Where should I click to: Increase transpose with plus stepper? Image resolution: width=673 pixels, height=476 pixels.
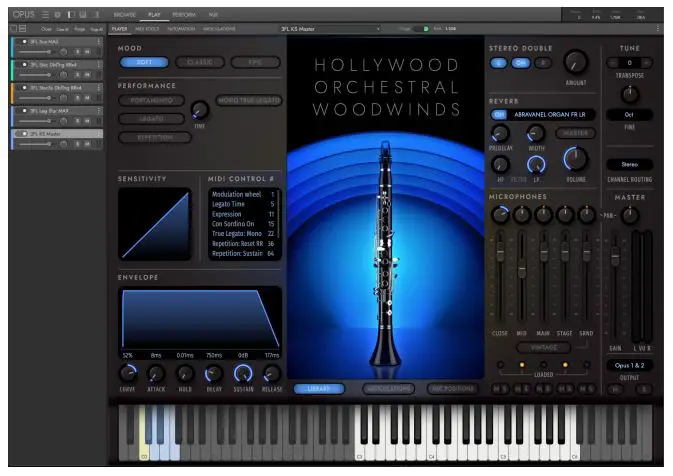(646, 63)
